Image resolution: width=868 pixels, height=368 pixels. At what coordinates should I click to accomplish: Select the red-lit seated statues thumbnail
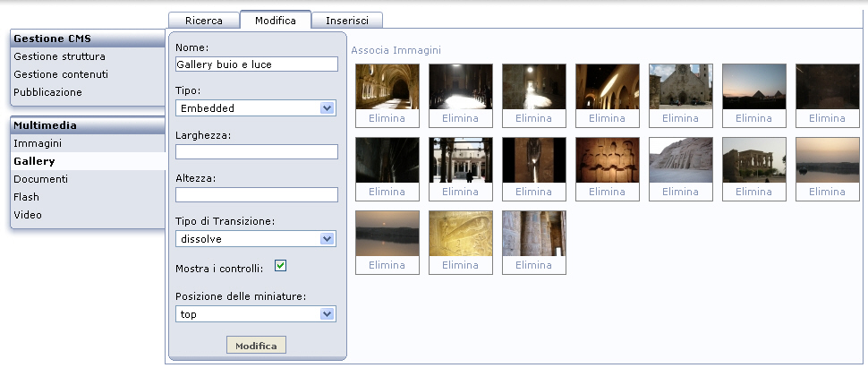pos(608,160)
